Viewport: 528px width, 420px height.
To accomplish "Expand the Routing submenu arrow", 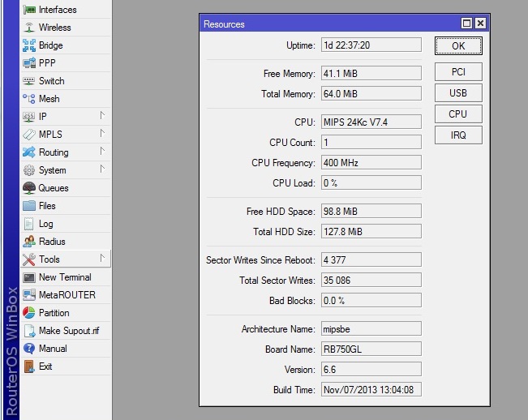I will pos(102,151).
